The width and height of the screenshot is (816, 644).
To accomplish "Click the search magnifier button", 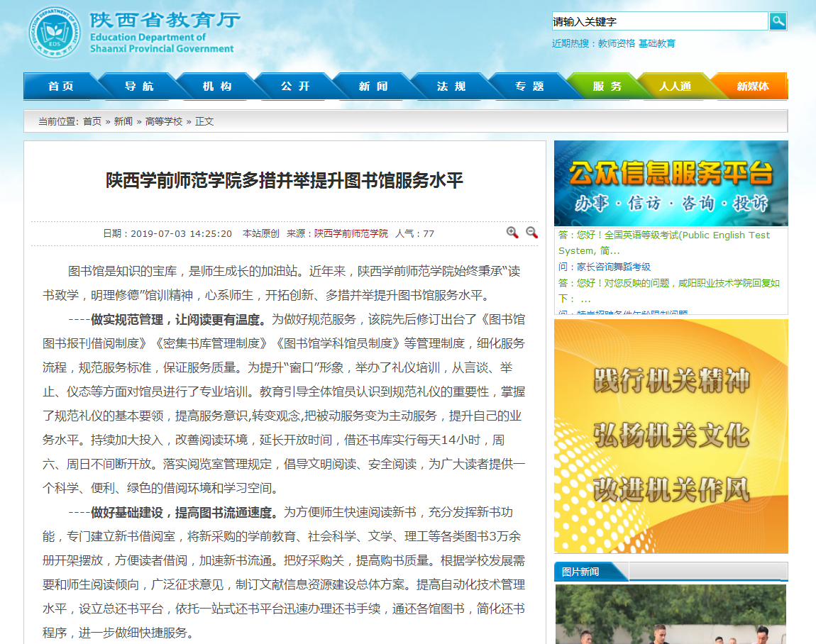I will click(x=778, y=21).
